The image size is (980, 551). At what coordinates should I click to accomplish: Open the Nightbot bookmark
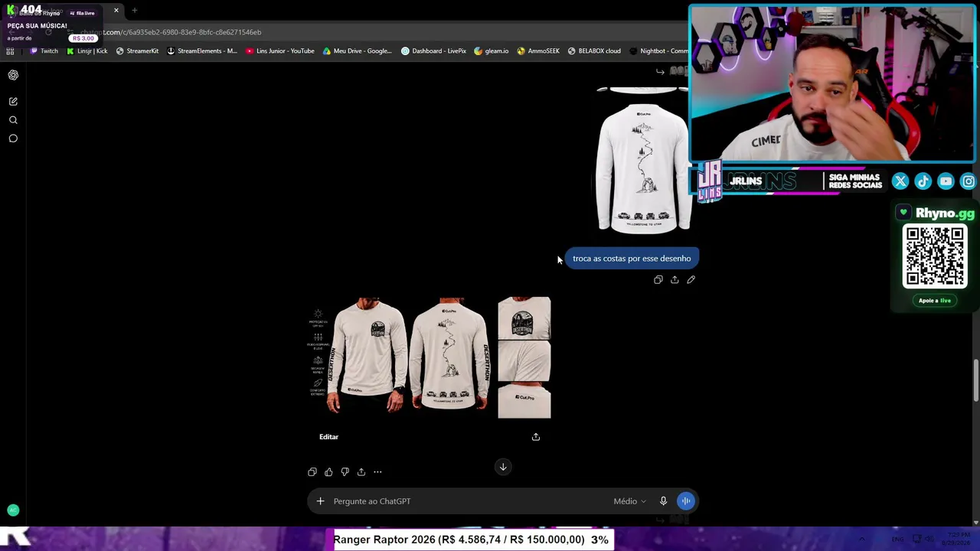[x=658, y=51]
